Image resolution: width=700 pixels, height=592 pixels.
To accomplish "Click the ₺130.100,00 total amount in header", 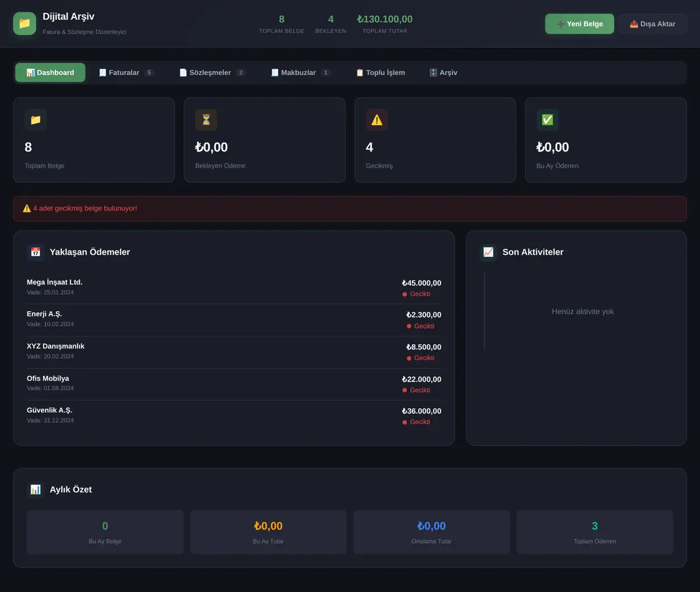I will [385, 19].
